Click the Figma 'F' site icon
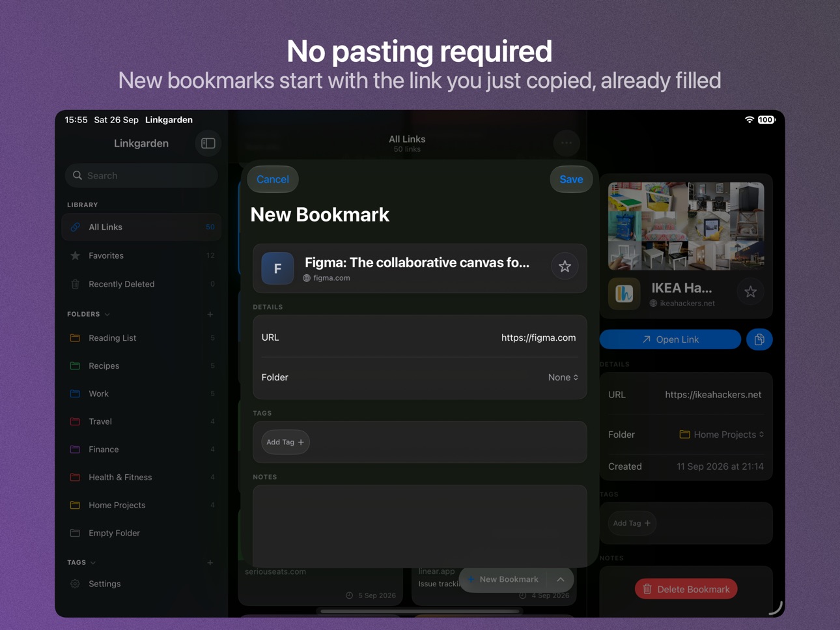Image resolution: width=840 pixels, height=630 pixels. tap(277, 268)
